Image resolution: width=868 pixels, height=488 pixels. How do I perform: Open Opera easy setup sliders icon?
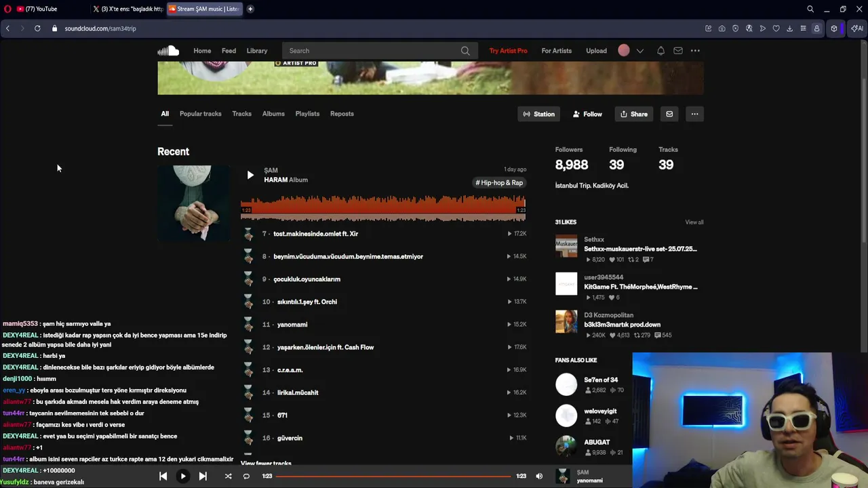coord(803,28)
